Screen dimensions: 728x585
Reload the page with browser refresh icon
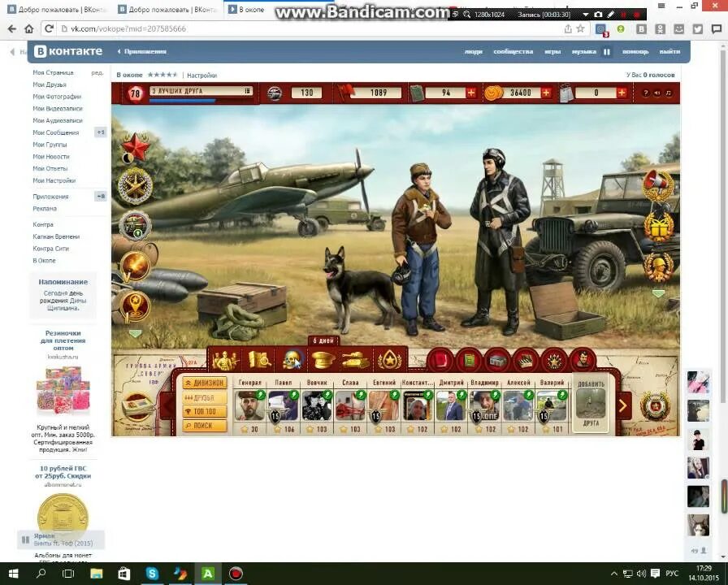click(49, 28)
